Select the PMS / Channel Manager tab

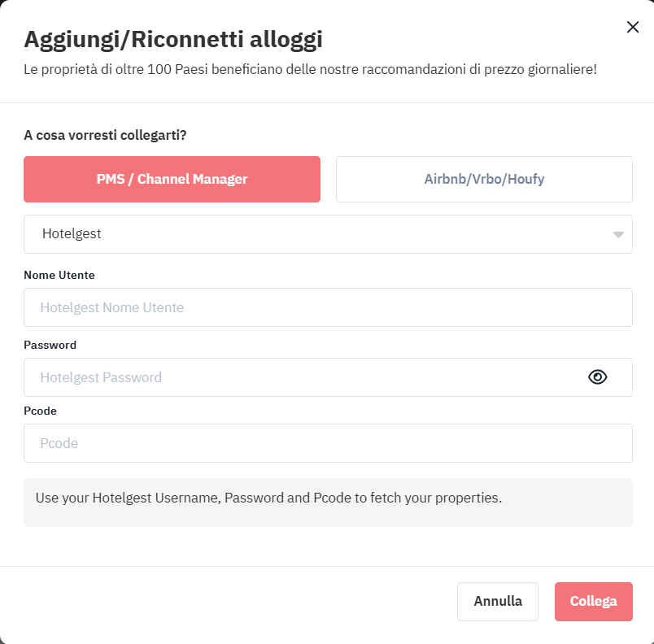click(x=172, y=179)
